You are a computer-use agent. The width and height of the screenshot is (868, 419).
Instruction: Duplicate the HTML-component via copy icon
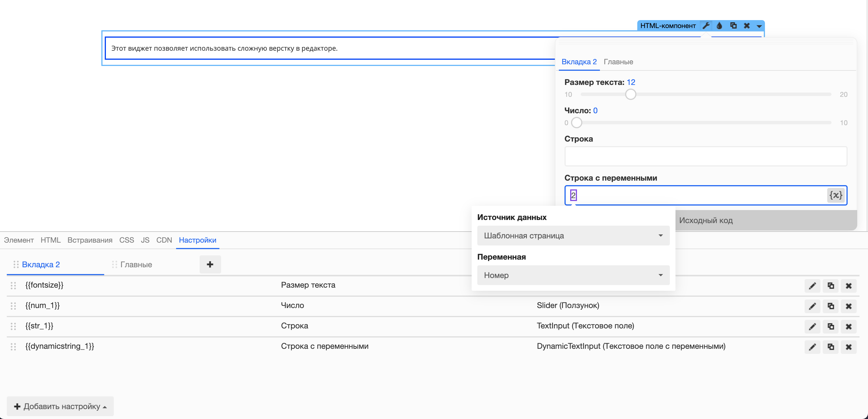(x=733, y=25)
